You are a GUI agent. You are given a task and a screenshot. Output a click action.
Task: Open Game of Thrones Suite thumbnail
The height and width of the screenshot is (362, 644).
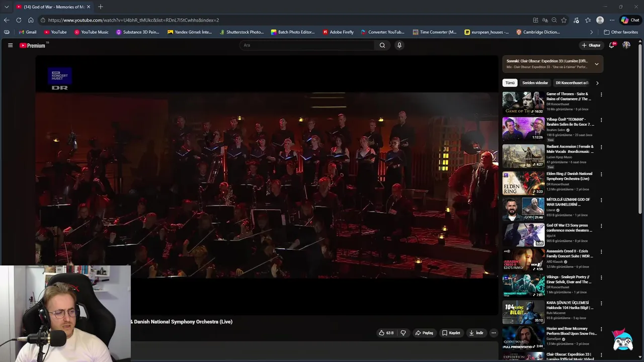coord(523,103)
